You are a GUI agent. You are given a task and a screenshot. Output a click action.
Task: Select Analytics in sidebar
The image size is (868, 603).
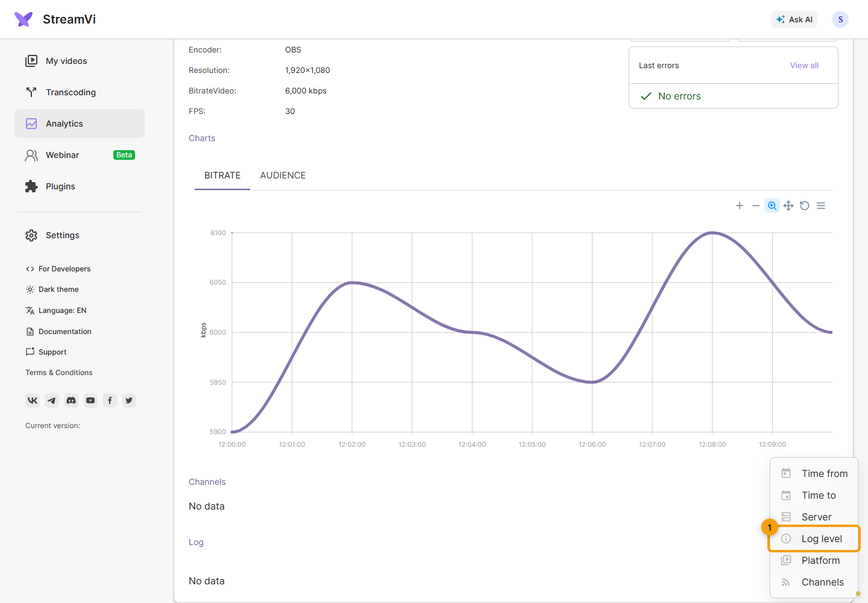tap(80, 124)
